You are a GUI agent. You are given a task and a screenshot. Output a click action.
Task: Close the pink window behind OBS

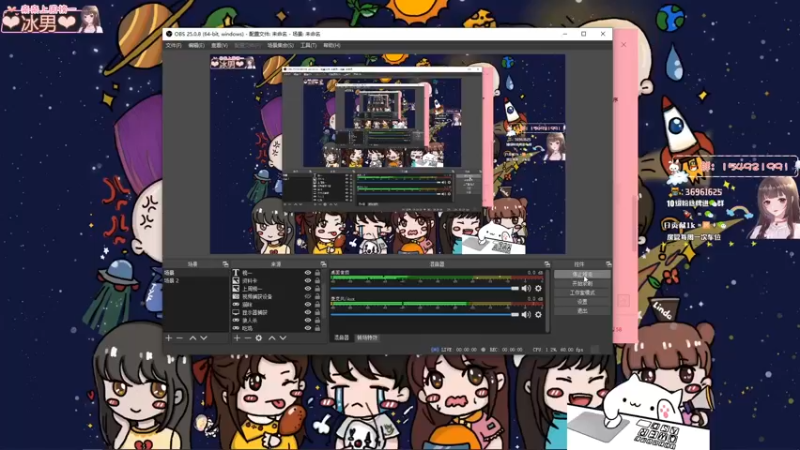(623, 45)
